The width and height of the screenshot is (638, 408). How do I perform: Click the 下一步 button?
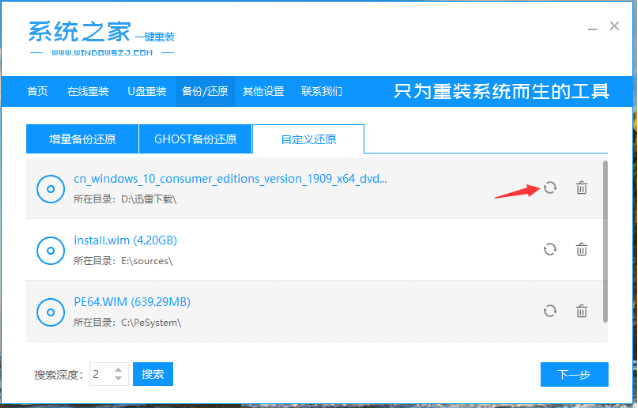point(574,374)
